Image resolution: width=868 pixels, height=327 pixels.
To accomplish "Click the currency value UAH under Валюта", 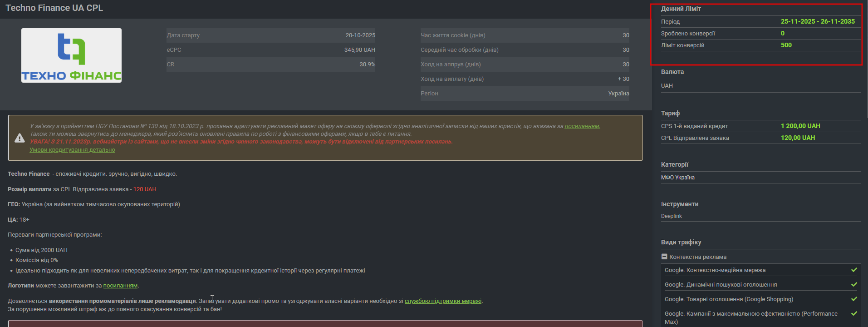I will point(667,86).
